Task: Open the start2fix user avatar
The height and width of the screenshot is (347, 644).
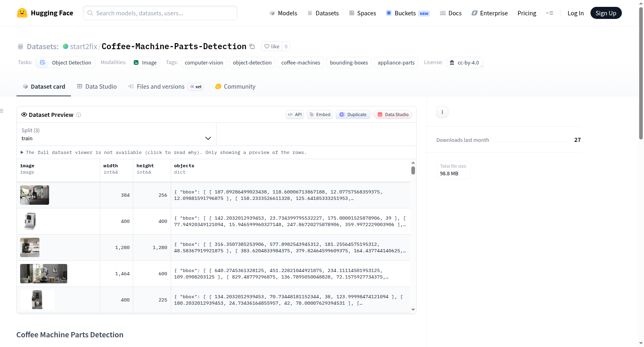Action: [x=66, y=46]
